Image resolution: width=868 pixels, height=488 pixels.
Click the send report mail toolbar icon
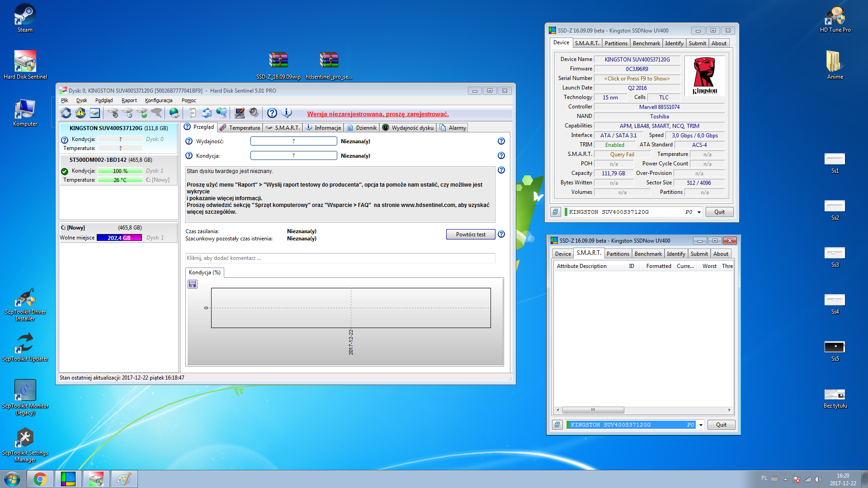(207, 113)
